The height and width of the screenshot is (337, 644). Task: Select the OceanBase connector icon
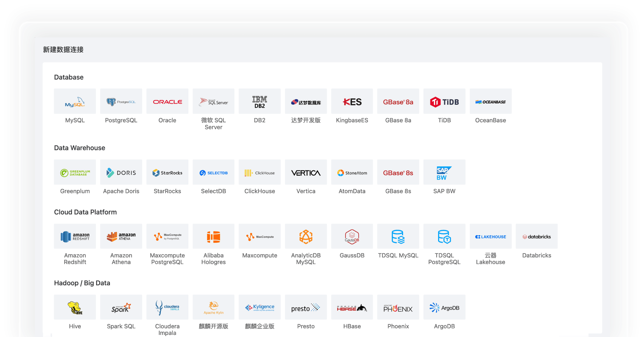click(490, 101)
